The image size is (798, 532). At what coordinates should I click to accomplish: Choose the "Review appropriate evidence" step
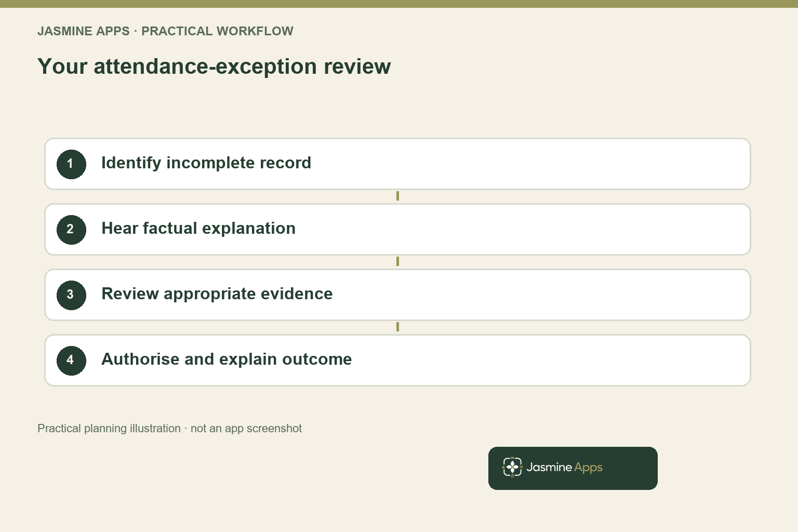(x=397, y=295)
